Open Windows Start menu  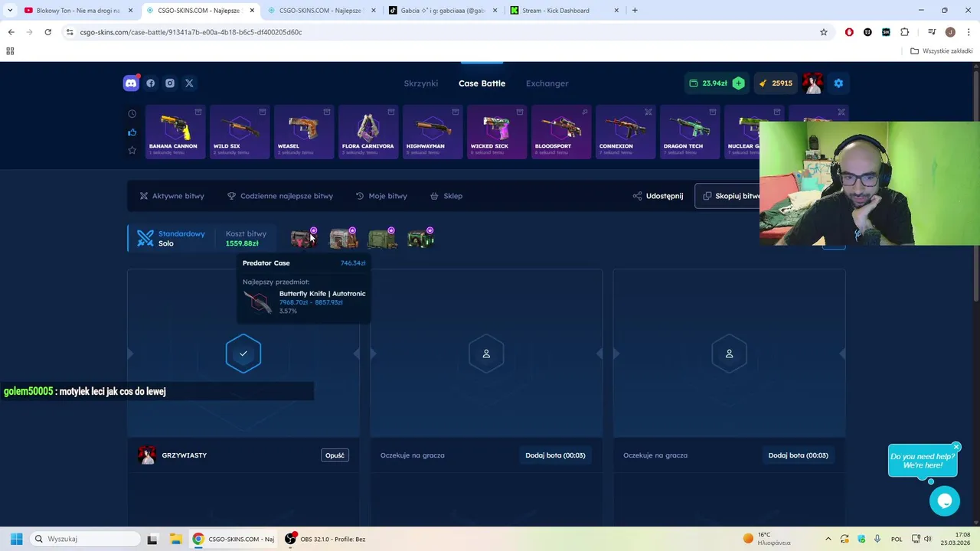pyautogui.click(x=16, y=539)
